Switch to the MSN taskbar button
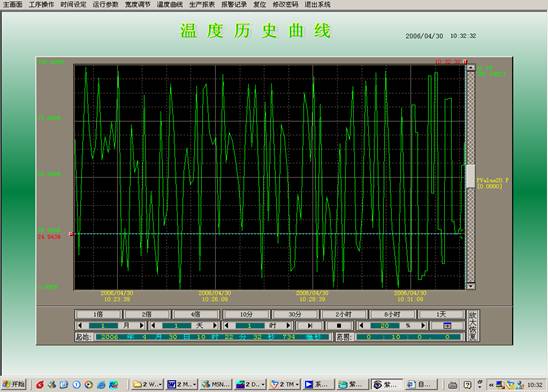The width and height of the screenshot is (548, 392). pos(216,385)
